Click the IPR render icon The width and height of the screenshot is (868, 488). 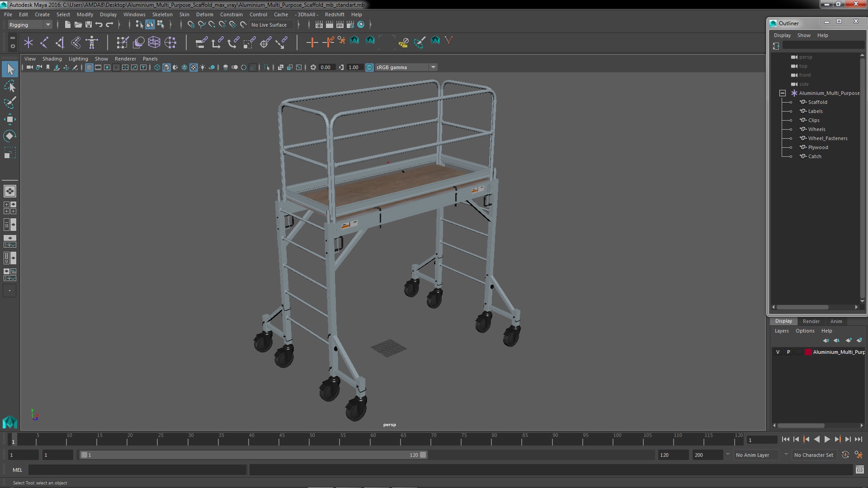point(340,24)
